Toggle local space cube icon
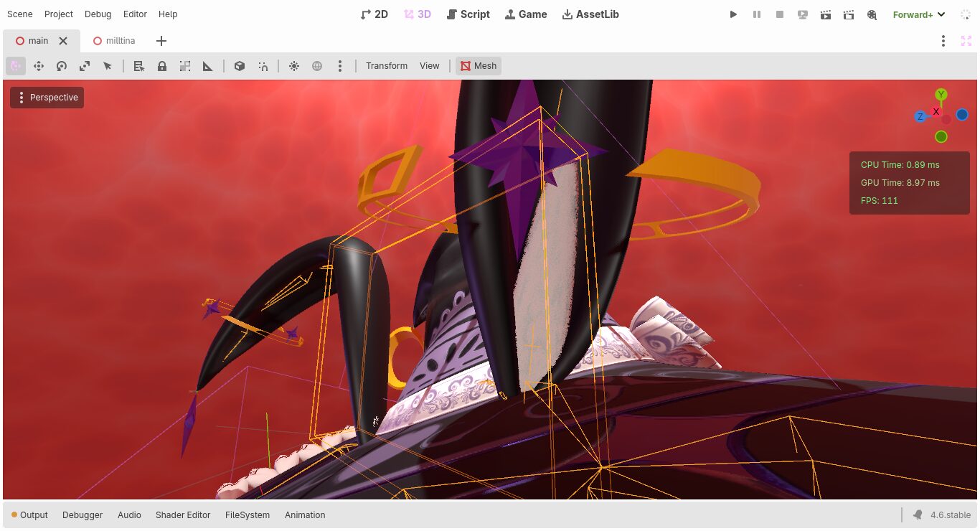This screenshot has height=531, width=980. point(240,66)
